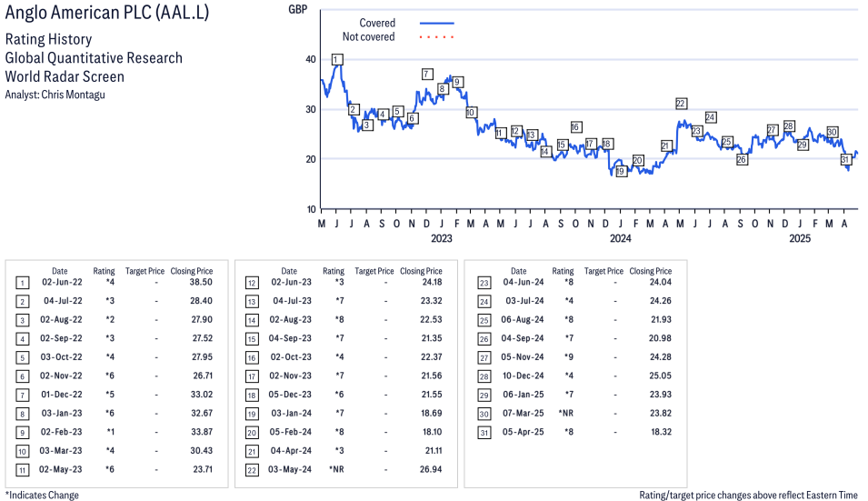Click the date 02-Aug-23 in the table

coord(291,320)
